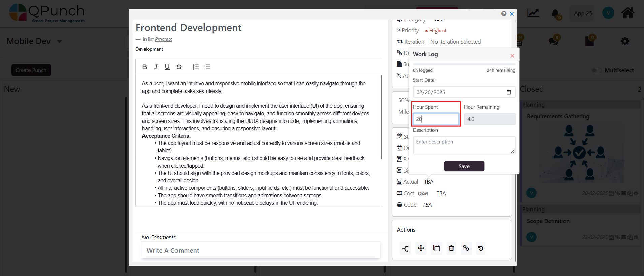Open the user avatar V in header
The image size is (644, 276).
point(608,13)
